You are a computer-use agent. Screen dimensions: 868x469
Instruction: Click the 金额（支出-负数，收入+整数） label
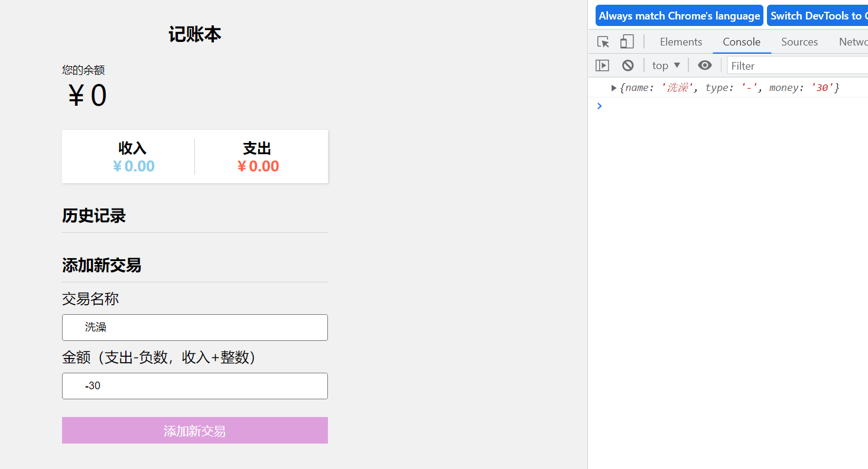[x=160, y=357]
